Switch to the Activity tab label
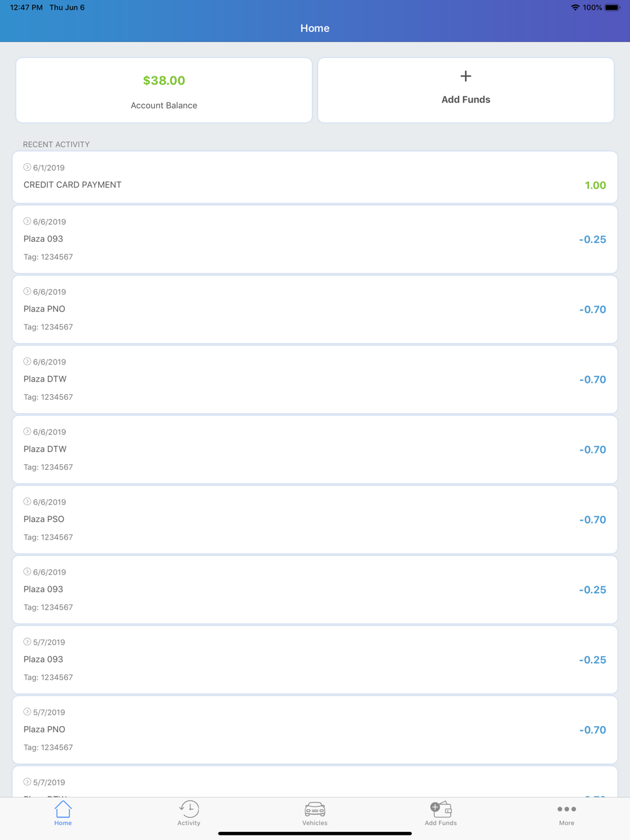The width and height of the screenshot is (630, 840). [189, 823]
